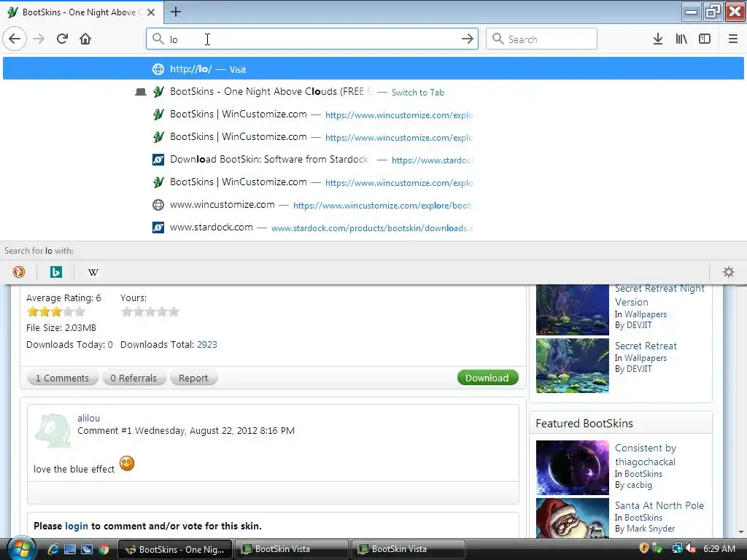747x560 pixels.
Task: Reload the current page
Action: [62, 39]
